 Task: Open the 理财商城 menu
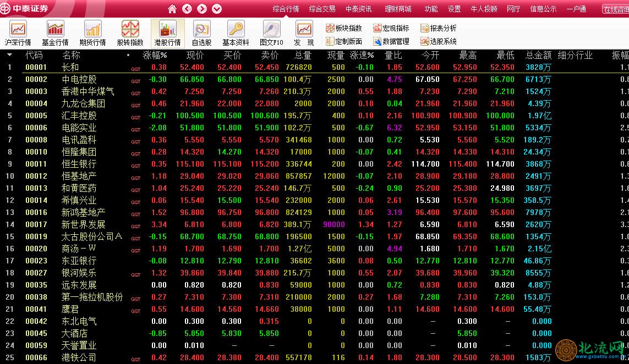(398, 9)
